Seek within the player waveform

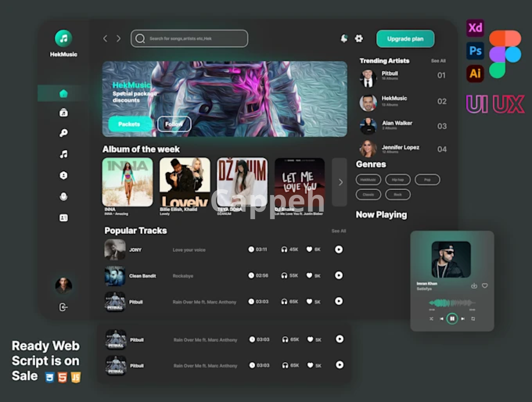pos(452,303)
